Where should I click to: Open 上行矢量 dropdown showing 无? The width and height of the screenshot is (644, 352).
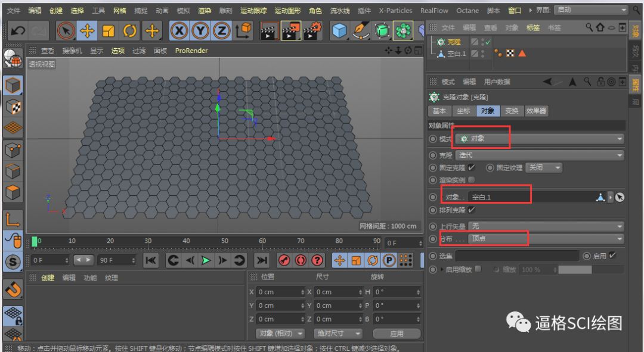[x=546, y=226]
